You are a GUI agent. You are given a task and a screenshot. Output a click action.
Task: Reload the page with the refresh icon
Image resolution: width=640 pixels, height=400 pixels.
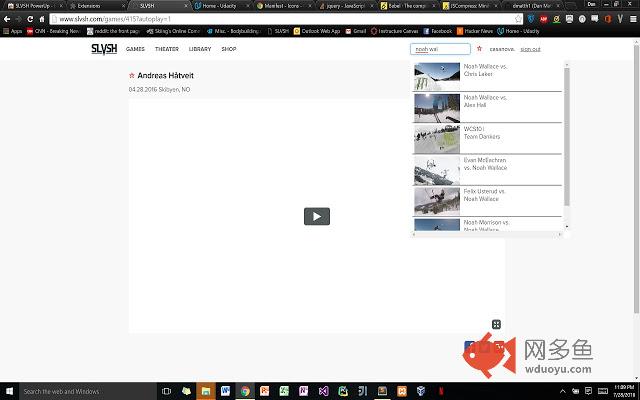pos(30,19)
